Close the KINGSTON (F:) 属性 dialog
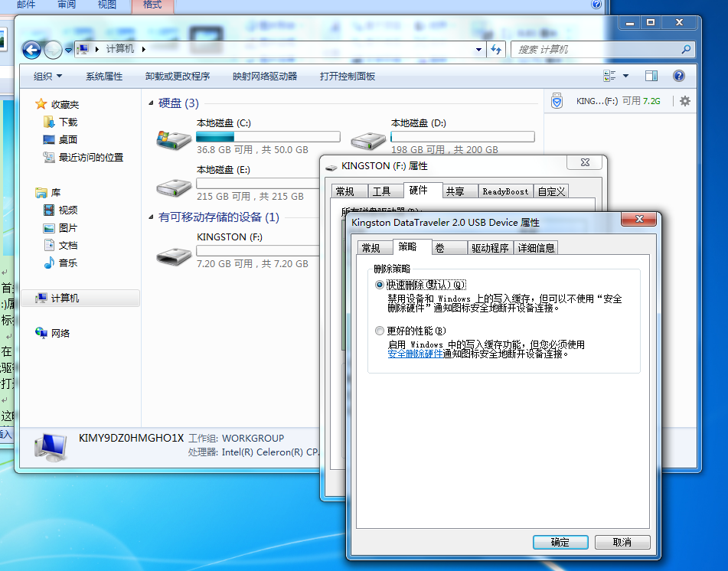Screen dimensions: 728x571 [x=585, y=162]
